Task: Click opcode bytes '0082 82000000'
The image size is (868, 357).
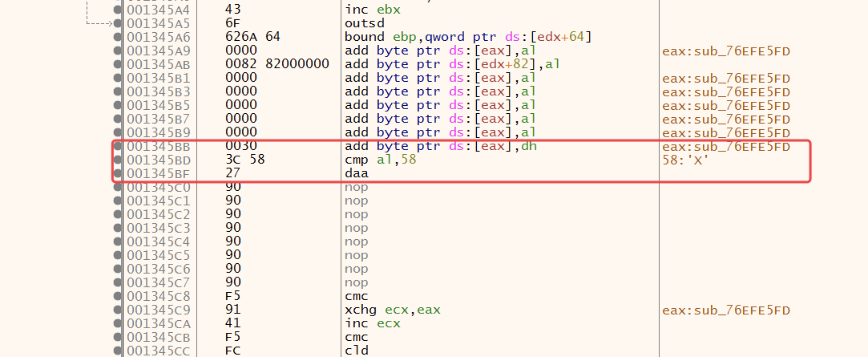Action: pos(277,64)
